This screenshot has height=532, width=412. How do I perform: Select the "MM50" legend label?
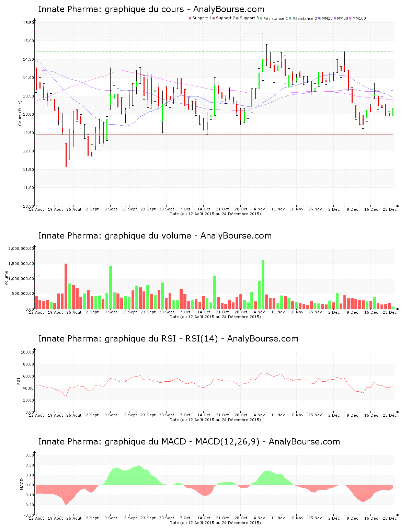pos(343,18)
